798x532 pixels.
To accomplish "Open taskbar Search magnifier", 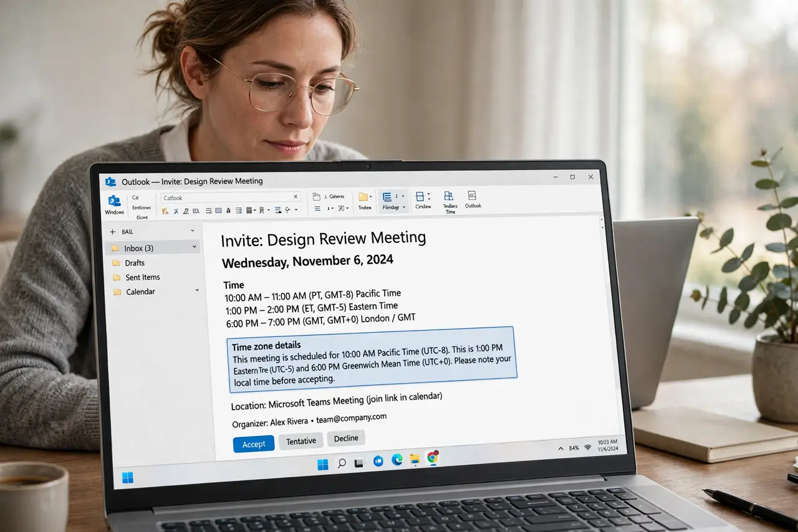I will tap(342, 463).
